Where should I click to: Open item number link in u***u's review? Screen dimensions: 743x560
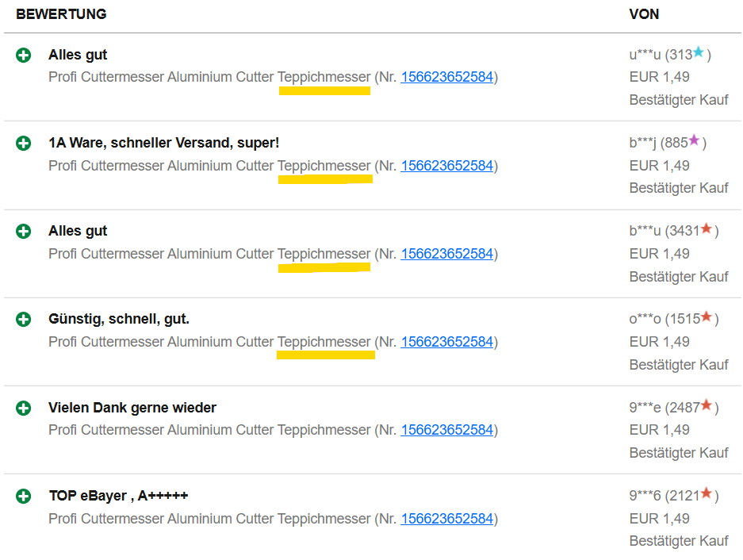[447, 77]
